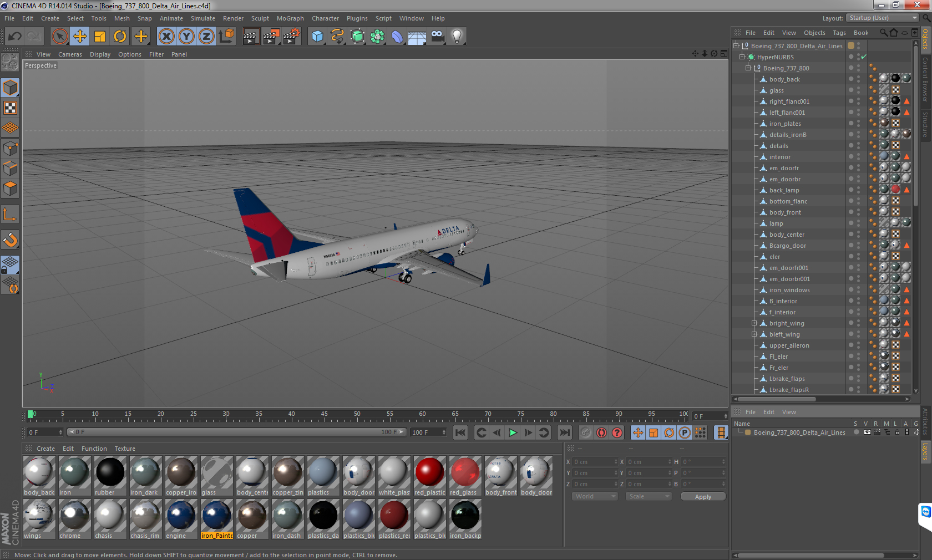Enable the Axis tool
This screenshot has width=932, height=560.
tap(10, 214)
